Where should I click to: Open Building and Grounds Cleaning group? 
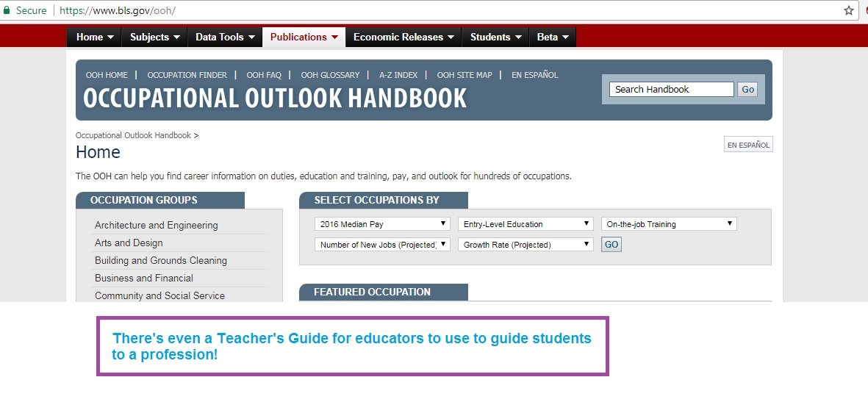pyautogui.click(x=160, y=261)
